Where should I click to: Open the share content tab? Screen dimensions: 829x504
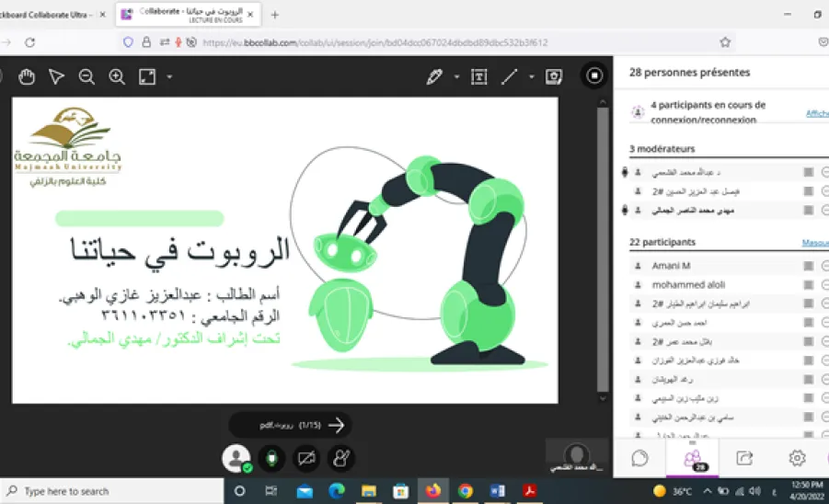click(x=744, y=458)
